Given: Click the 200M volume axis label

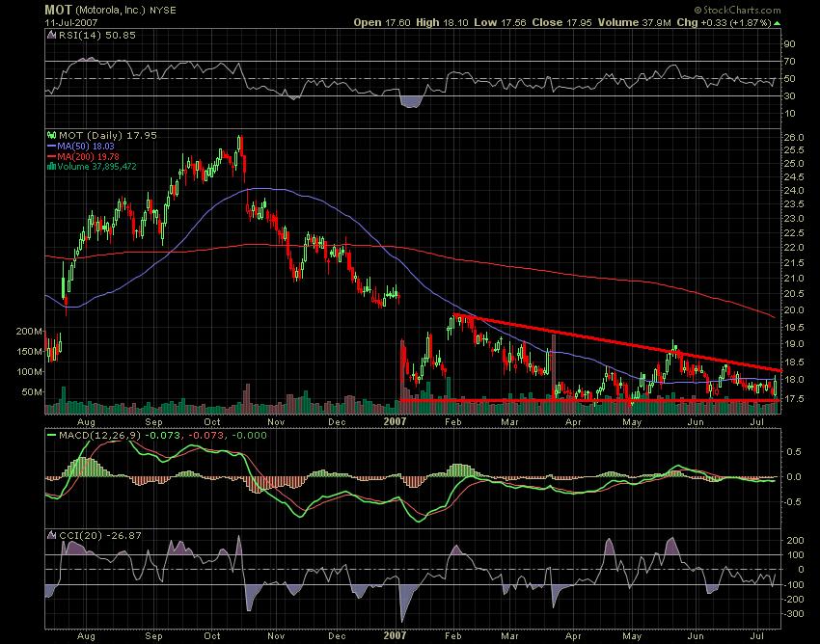Looking at the screenshot, I should click(29, 332).
